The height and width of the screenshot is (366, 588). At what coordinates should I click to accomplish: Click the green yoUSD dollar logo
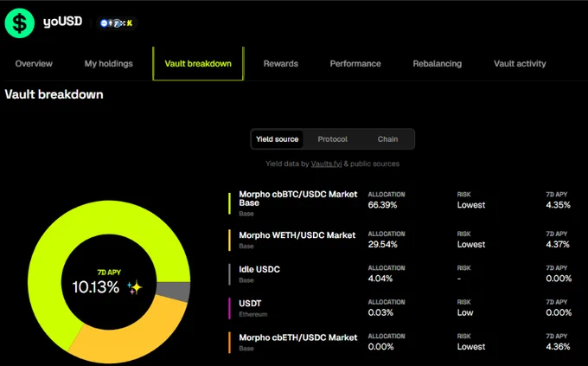(x=20, y=22)
